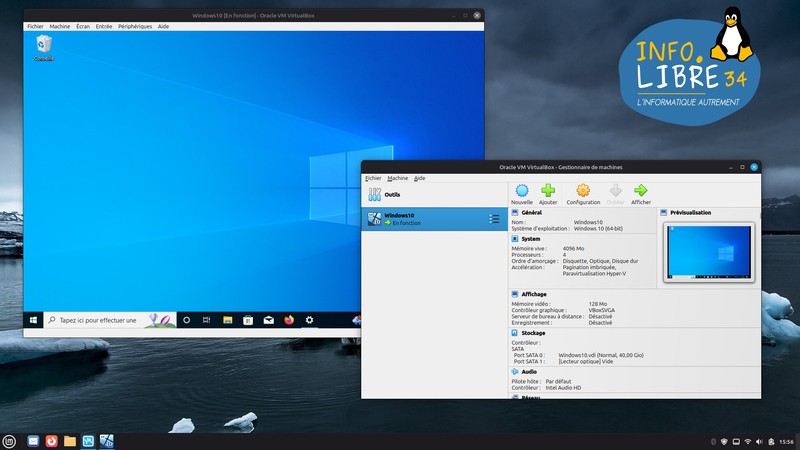Collapse the Général section header

pos(532,213)
